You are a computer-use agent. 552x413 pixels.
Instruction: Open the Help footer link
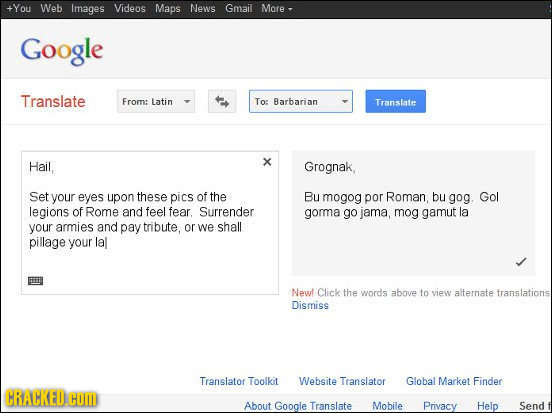487,406
